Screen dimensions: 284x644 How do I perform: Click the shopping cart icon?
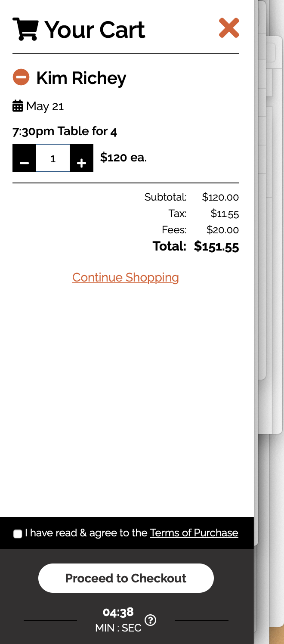tap(25, 29)
